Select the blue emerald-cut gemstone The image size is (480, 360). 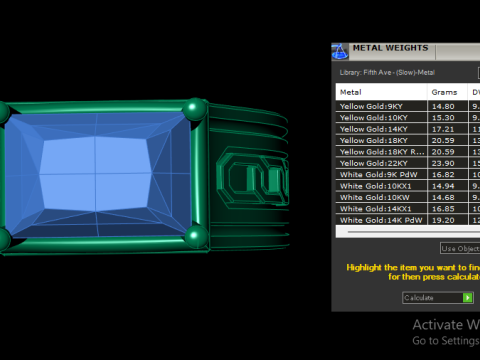[x=97, y=174]
